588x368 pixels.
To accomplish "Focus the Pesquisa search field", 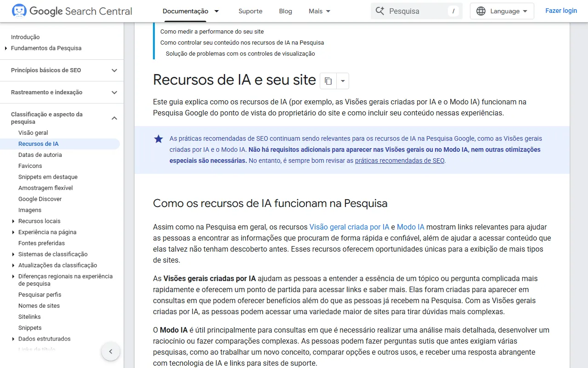I will (417, 11).
